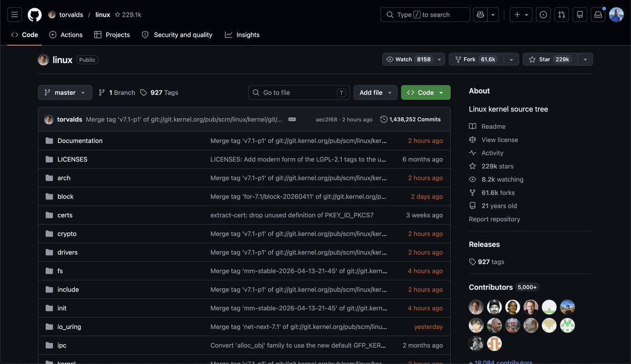Open Copilot dropdown arrow in header
The height and width of the screenshot is (364, 631).
[493, 15]
